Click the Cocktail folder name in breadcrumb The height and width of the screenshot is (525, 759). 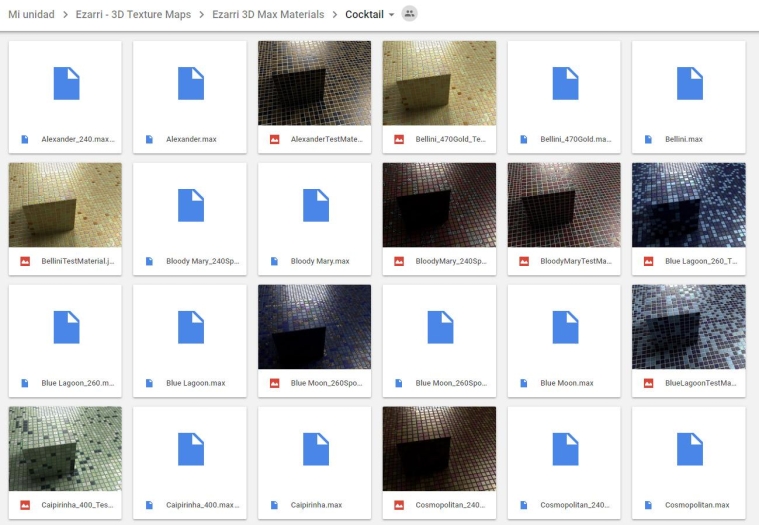pos(364,15)
